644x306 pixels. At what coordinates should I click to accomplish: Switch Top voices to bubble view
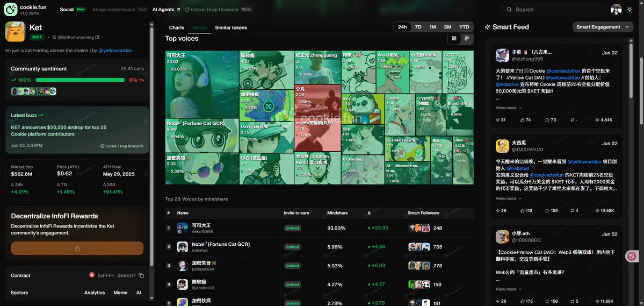[467, 39]
